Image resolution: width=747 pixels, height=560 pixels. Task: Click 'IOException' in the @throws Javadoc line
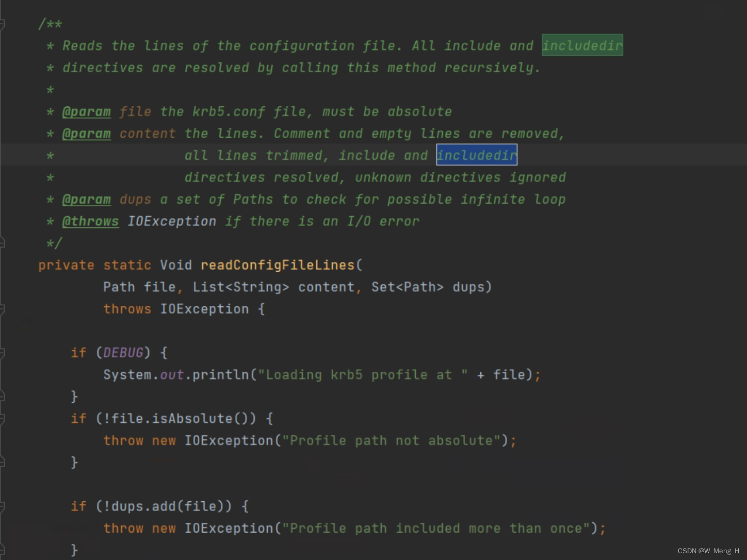pyautogui.click(x=172, y=221)
